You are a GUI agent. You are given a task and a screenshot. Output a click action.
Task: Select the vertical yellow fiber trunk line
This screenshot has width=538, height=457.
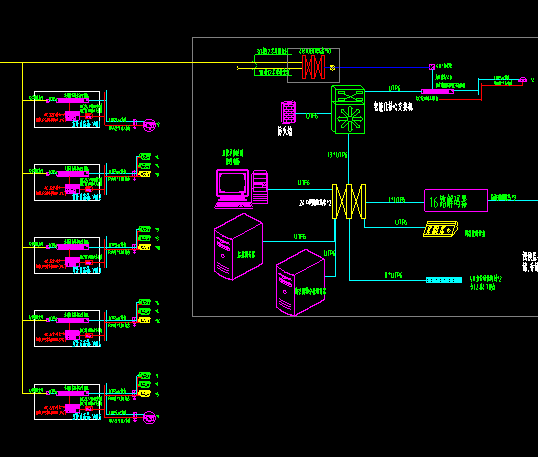(x=23, y=228)
